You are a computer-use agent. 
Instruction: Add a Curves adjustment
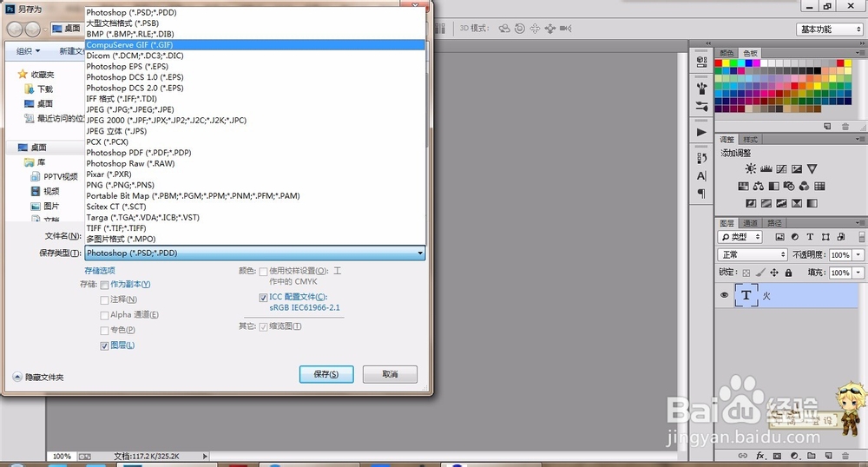782,168
